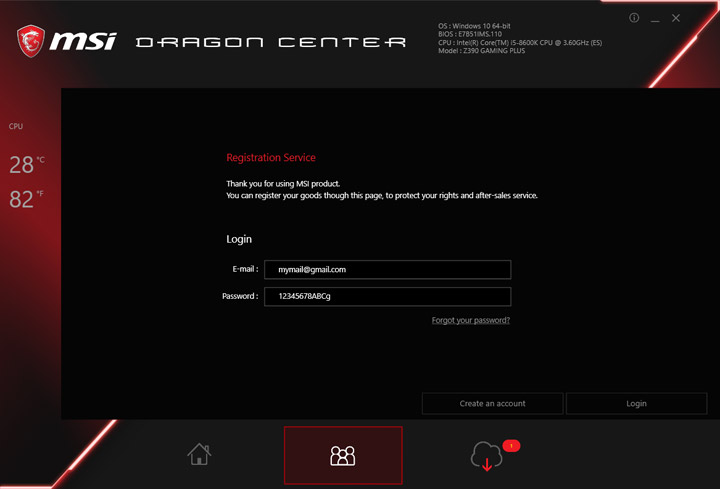The image size is (720, 489).
Task: Click the CPU i5-8600K info line
Action: 520,43
